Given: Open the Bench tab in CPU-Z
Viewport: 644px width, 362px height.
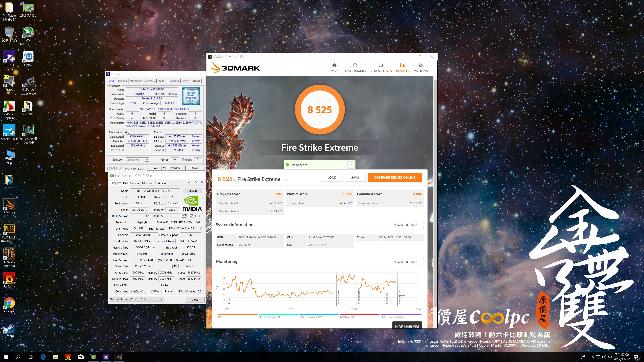Looking at the screenshot, I should pos(185,81).
